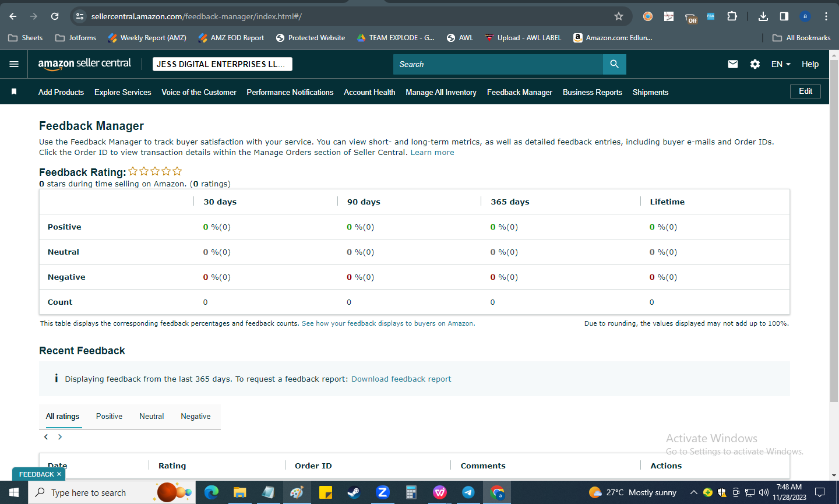Go to next feedback page arrow
This screenshot has height=504, width=839.
tap(60, 436)
